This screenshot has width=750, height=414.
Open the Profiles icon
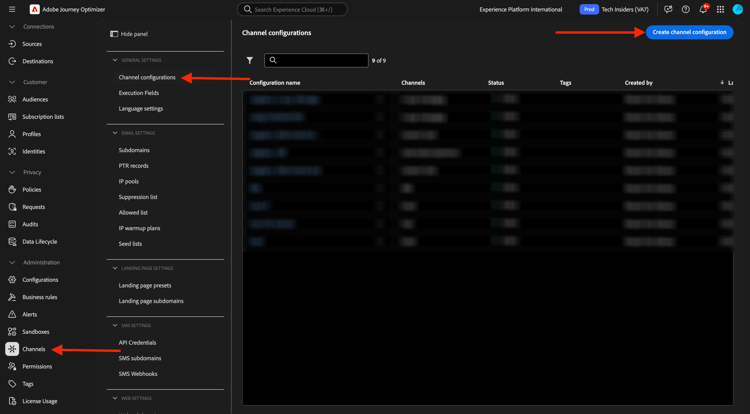12,134
